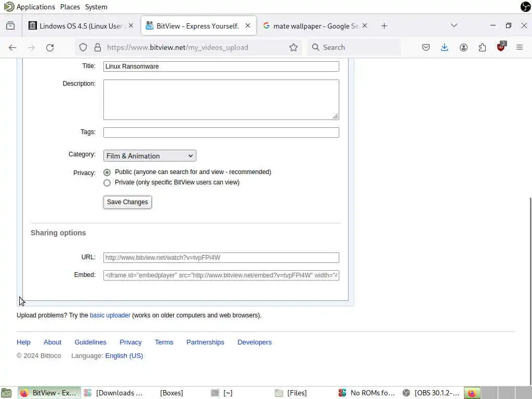Open the Places menu
The image size is (532, 399).
click(70, 7)
